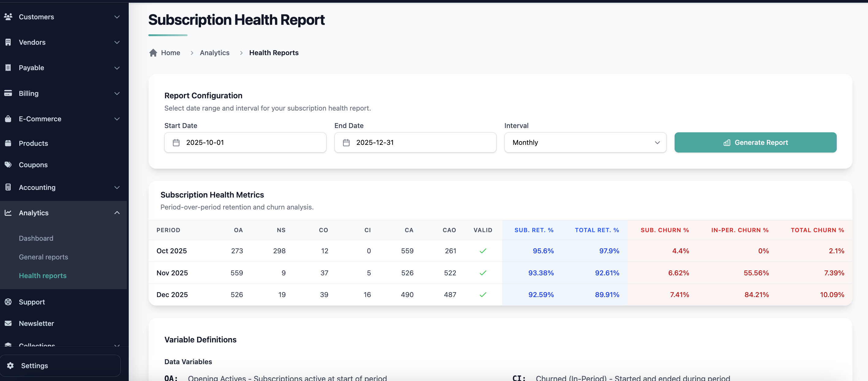Click the Home house icon in breadcrumb
The width and height of the screenshot is (868, 381).
pos(153,53)
